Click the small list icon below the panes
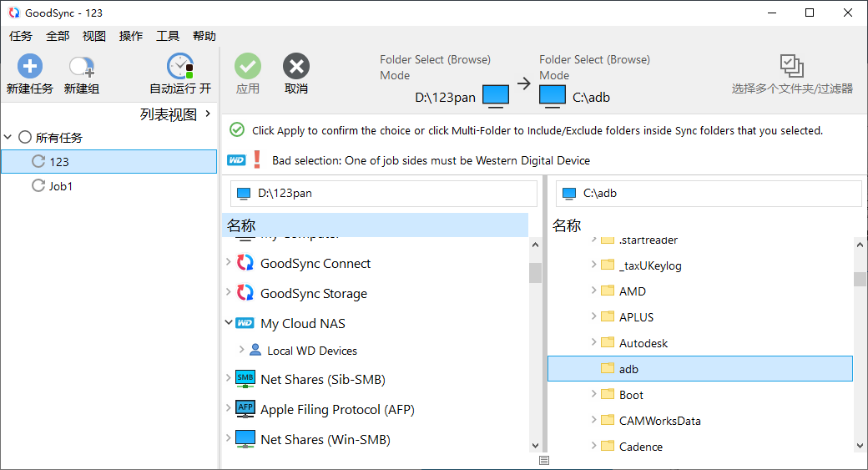 click(544, 461)
